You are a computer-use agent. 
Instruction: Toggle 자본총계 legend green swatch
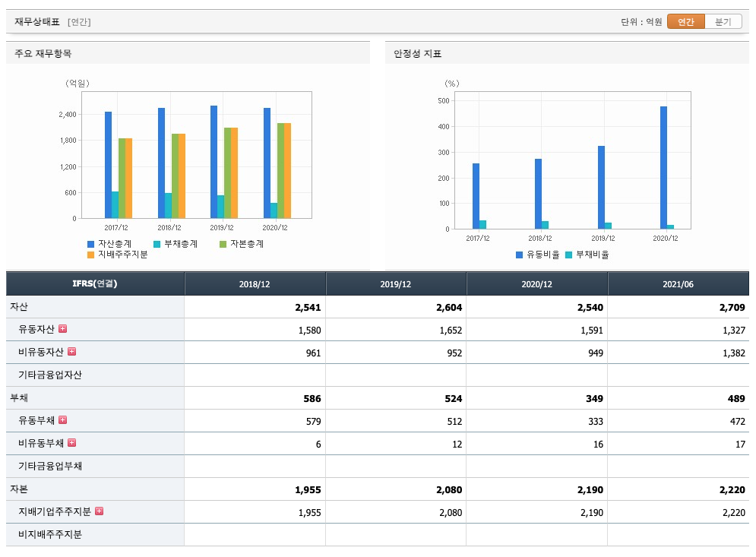223,244
